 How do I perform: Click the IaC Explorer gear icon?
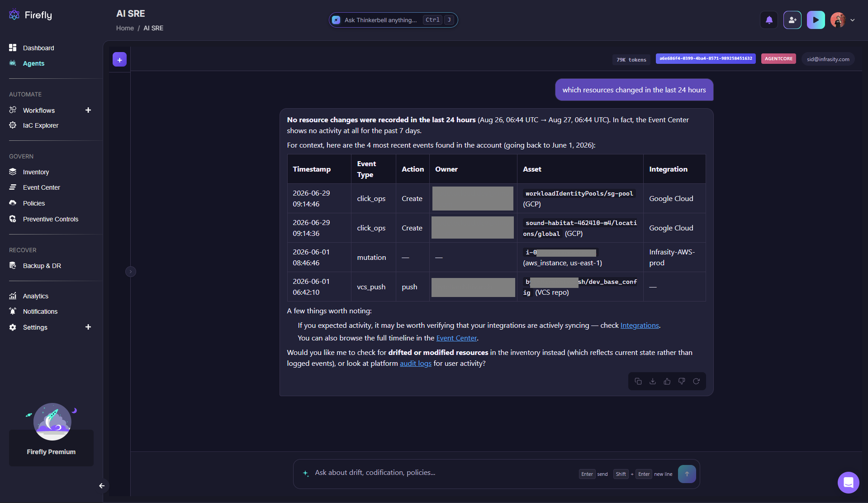(13, 125)
